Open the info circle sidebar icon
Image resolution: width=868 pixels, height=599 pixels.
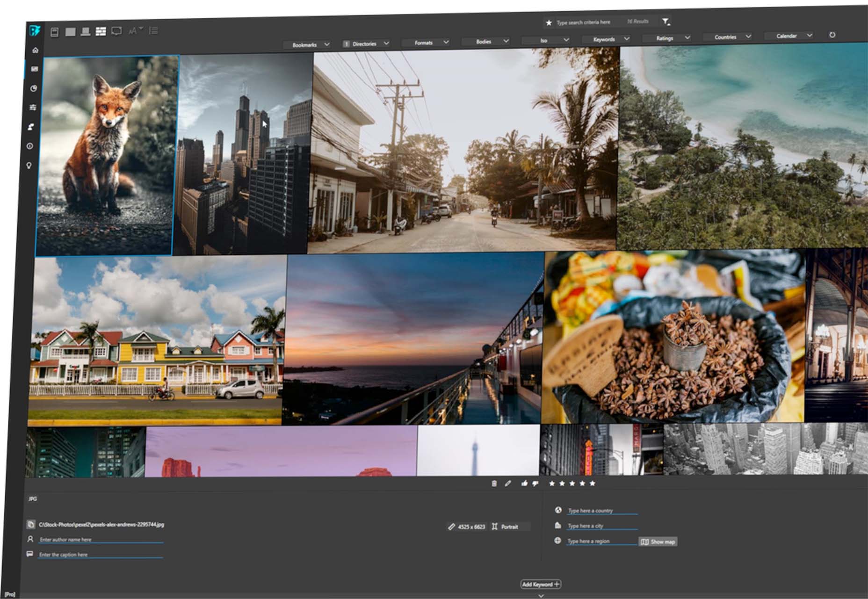click(x=30, y=146)
